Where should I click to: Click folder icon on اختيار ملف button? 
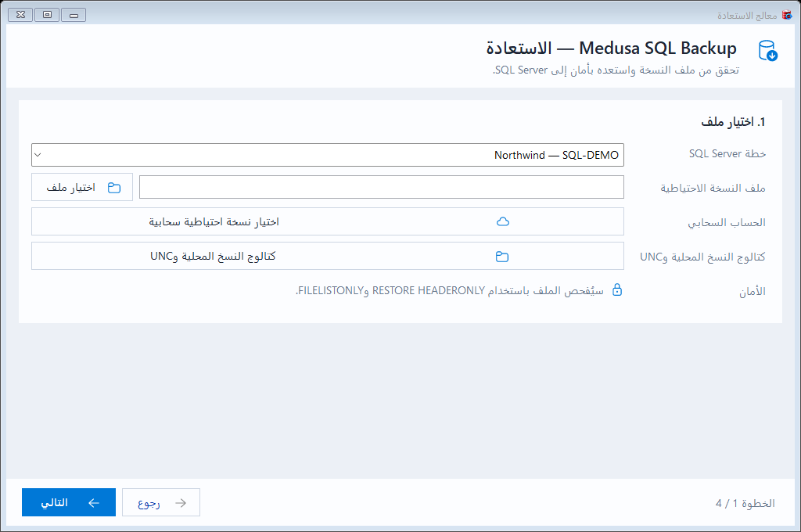(114, 188)
